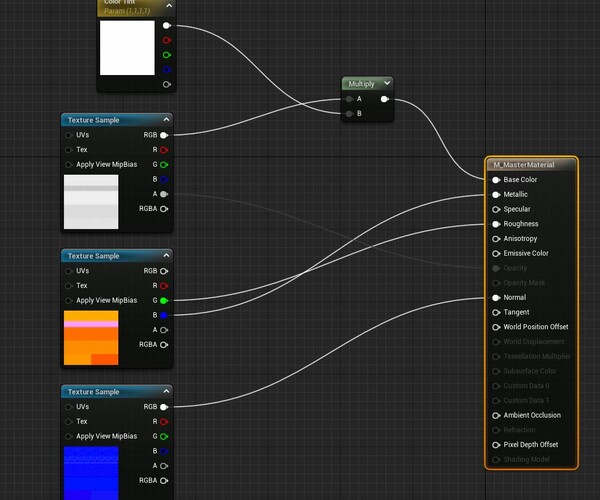Click Color Tint white RGB output pin
Screen dimensions: 600x500
click(x=166, y=26)
